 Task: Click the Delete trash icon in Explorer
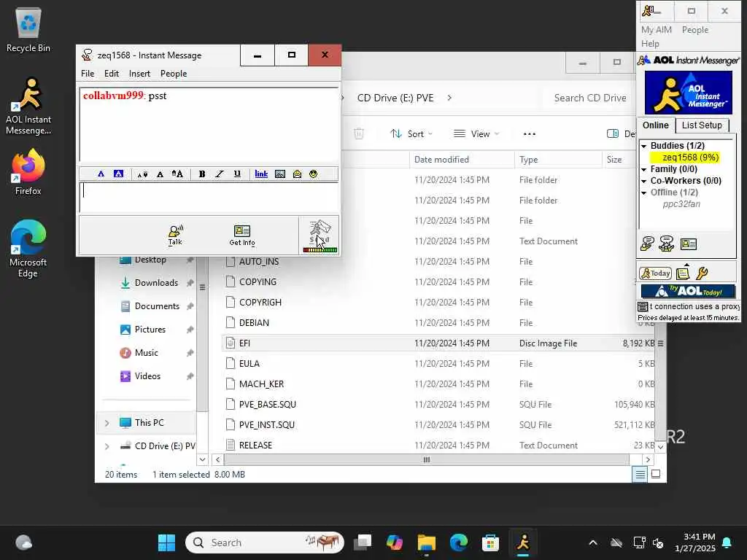coord(359,134)
